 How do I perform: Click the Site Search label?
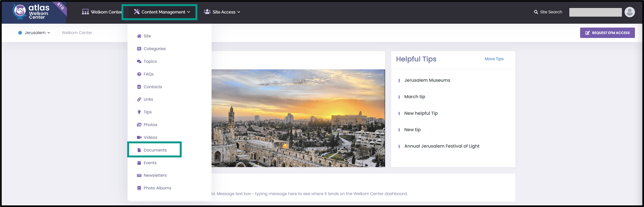551,12
